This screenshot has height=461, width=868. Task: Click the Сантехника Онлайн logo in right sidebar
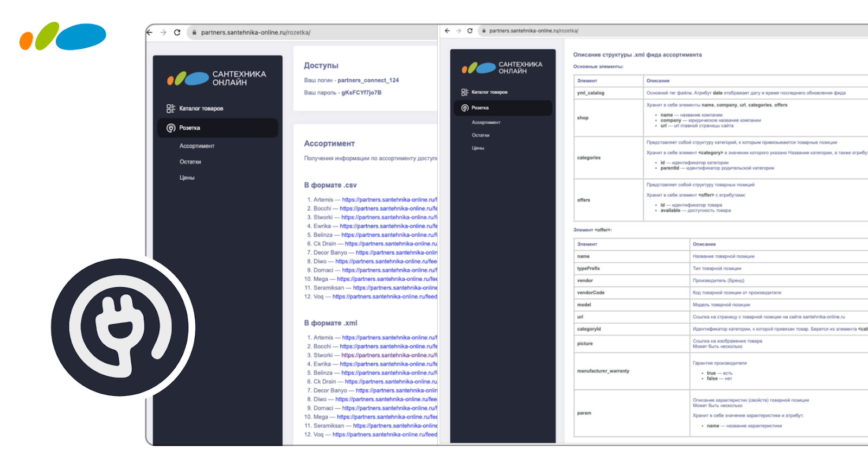[502, 68]
